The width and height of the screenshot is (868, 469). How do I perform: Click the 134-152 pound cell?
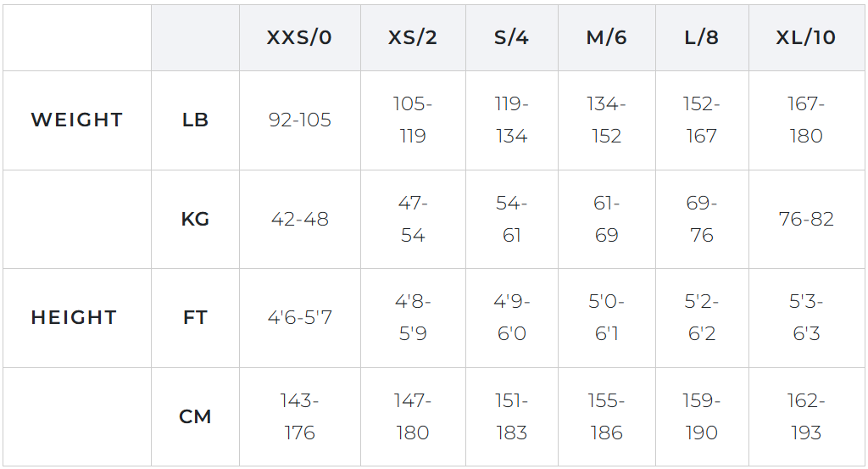pos(607,120)
